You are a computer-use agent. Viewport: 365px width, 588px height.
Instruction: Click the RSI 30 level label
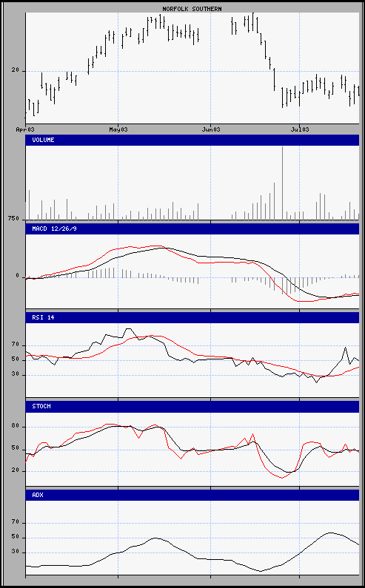coord(15,375)
